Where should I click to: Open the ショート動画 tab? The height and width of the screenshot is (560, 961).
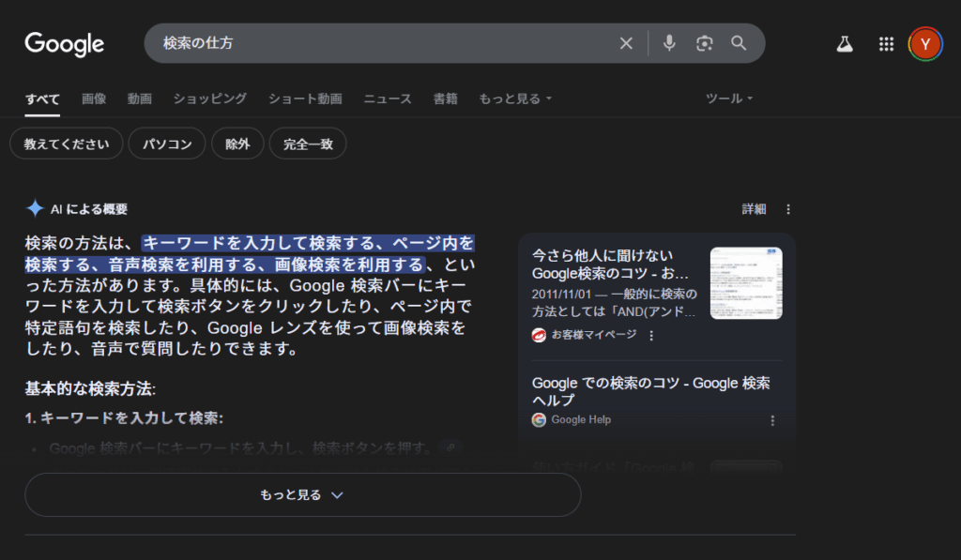click(x=305, y=98)
